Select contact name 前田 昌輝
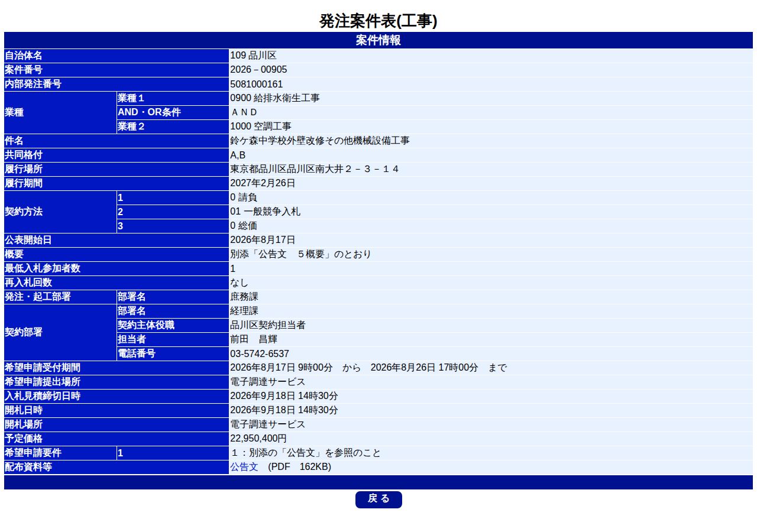 coord(254,339)
